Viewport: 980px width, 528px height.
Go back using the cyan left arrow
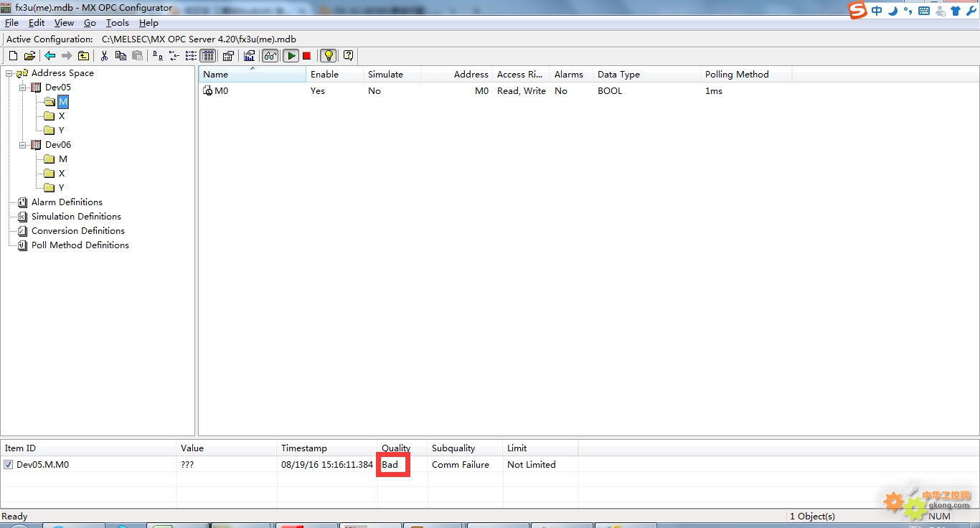[x=50, y=56]
